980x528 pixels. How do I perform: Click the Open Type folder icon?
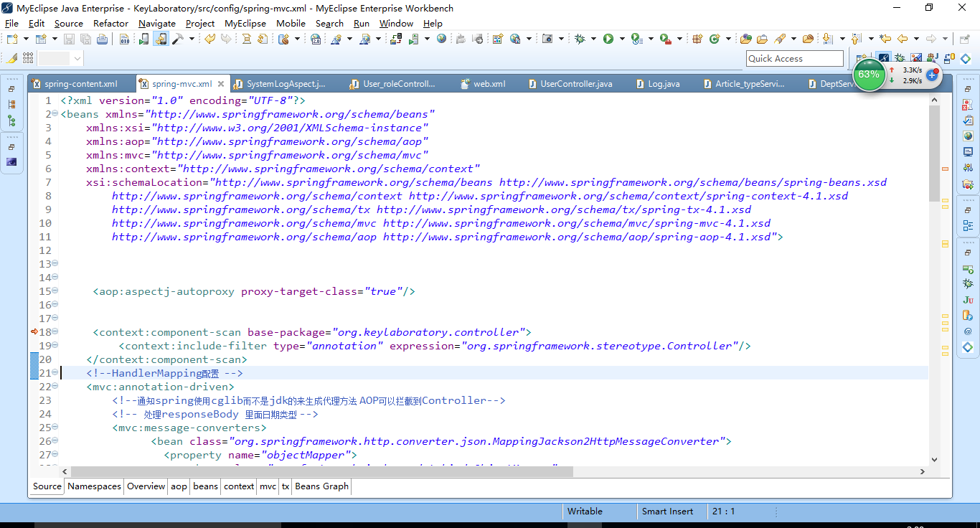click(745, 39)
